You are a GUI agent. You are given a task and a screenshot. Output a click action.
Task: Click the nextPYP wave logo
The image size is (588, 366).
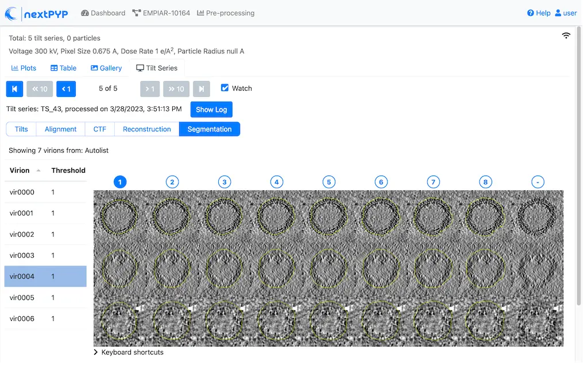pyautogui.click(x=11, y=13)
